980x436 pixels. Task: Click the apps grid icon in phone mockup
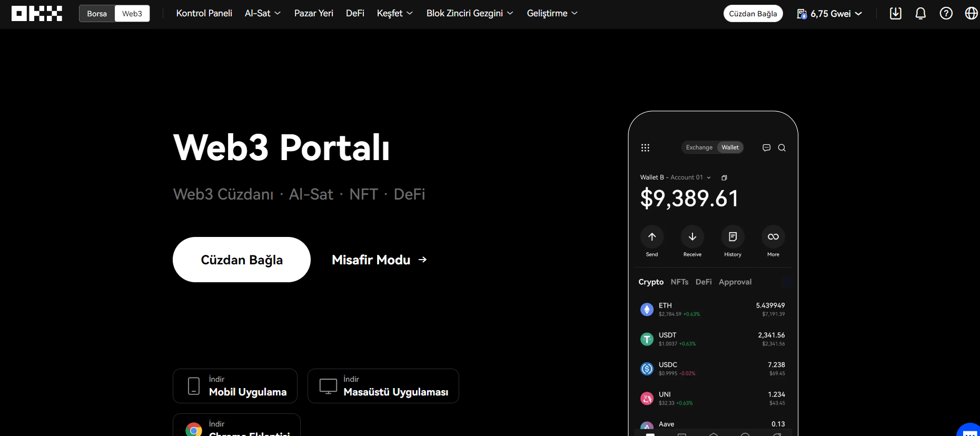(645, 147)
